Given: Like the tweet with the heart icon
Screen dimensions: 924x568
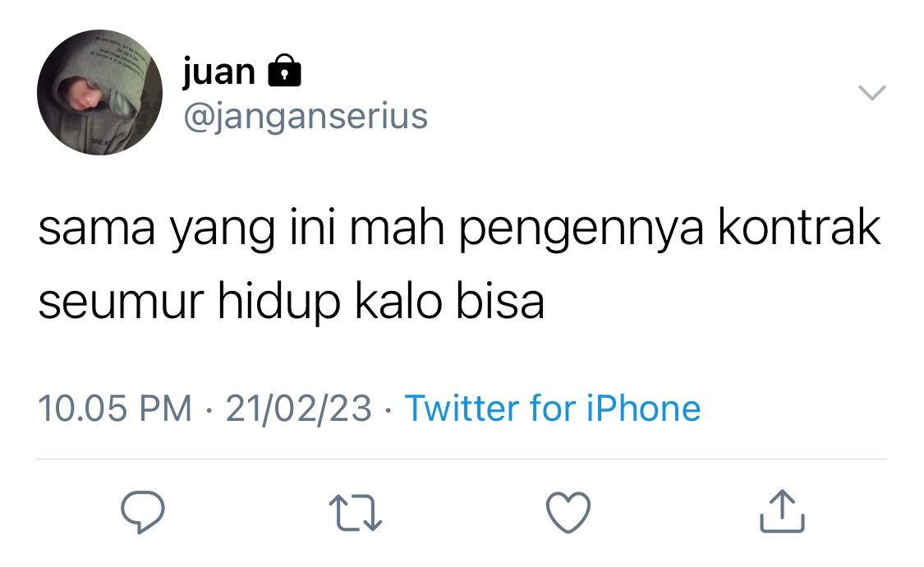Looking at the screenshot, I should 568,512.
